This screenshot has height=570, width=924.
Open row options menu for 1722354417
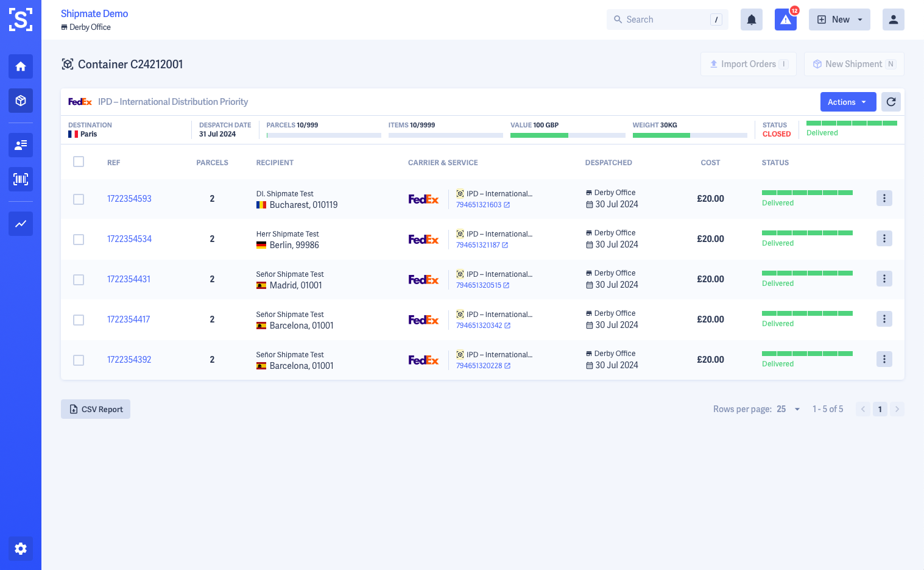point(884,319)
